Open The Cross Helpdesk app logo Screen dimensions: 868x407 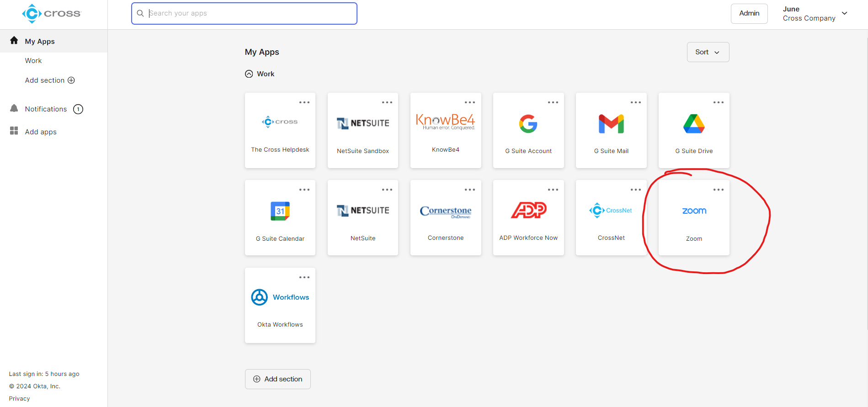(280, 122)
